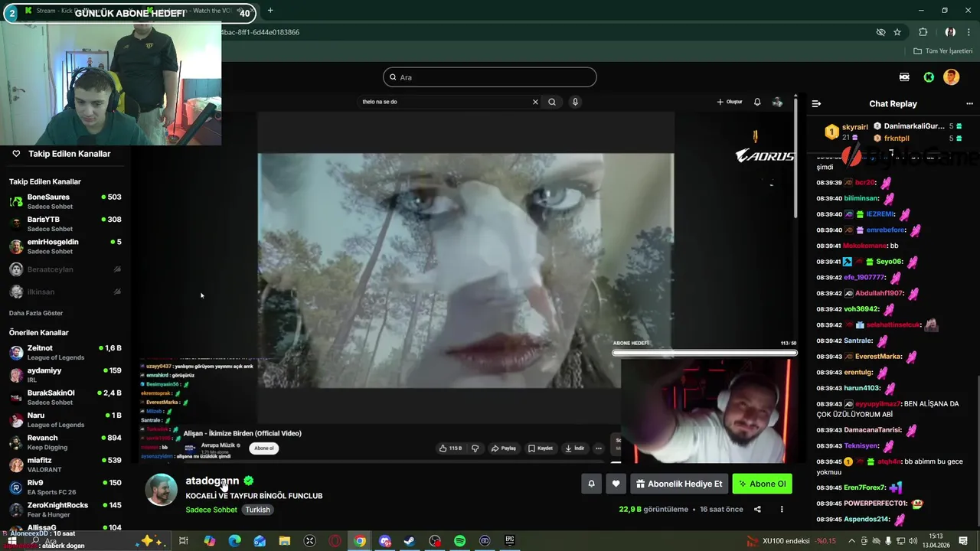Open the stream's vertical dots menu

tap(782, 510)
